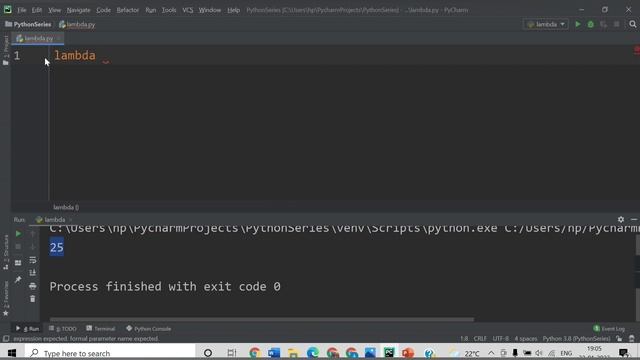This screenshot has height=360, width=640.
Task: Open the Project tool window sidebar tab
Action: (x=5, y=50)
